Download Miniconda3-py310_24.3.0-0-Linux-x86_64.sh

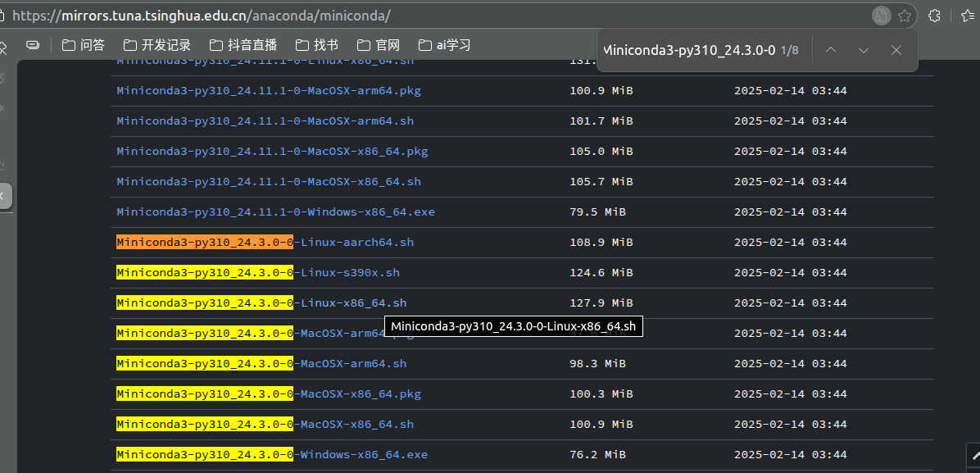coord(261,302)
